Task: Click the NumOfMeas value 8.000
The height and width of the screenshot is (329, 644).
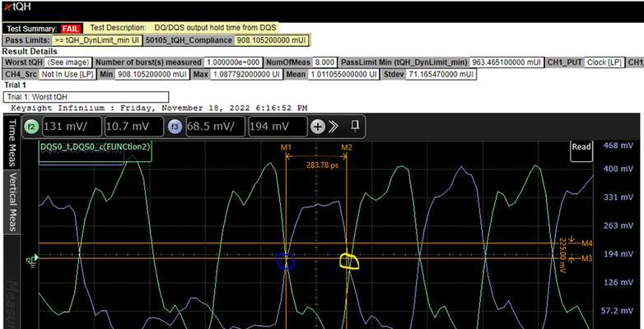Action: (x=324, y=63)
